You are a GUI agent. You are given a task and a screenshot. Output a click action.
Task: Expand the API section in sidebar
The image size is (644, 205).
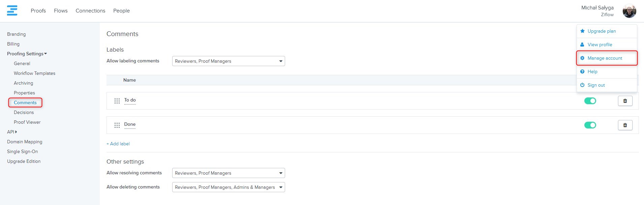pos(12,132)
